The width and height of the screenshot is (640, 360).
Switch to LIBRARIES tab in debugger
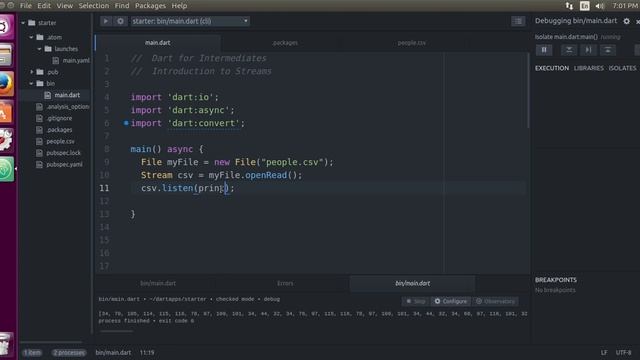(589, 68)
